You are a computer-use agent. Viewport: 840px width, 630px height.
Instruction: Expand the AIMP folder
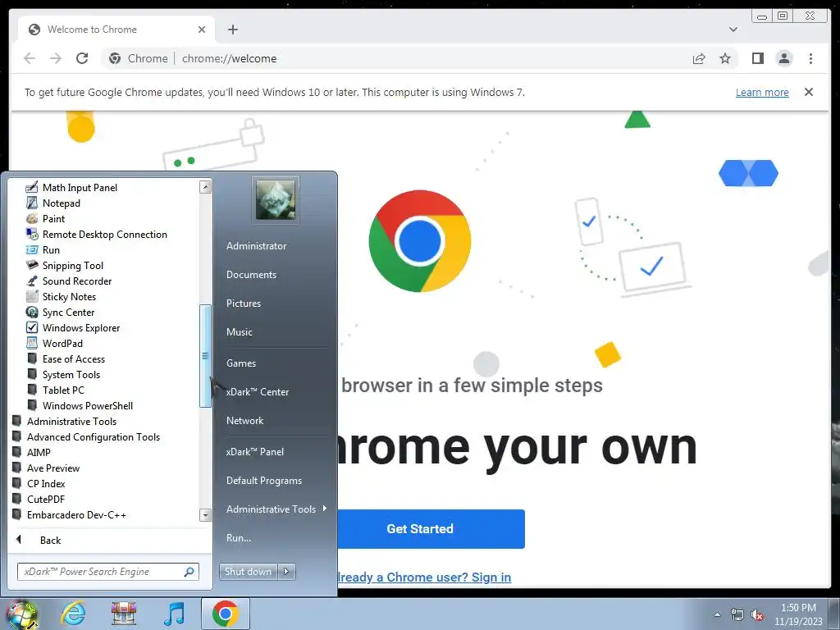39,452
